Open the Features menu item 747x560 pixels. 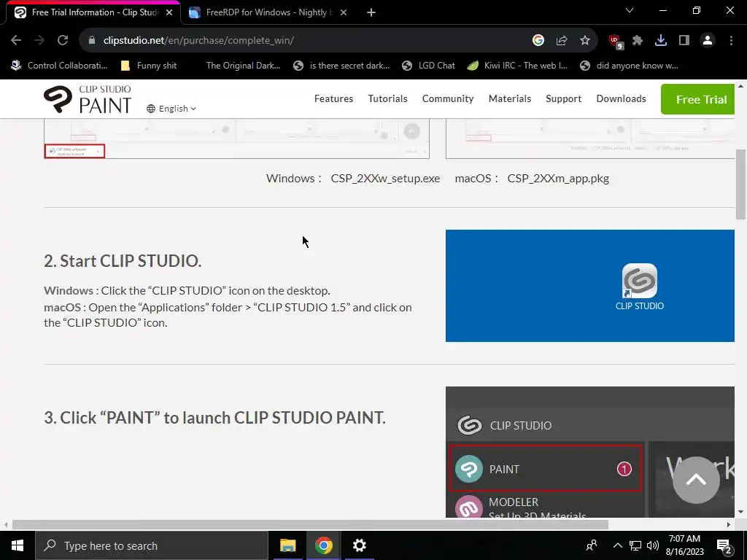[x=333, y=98]
